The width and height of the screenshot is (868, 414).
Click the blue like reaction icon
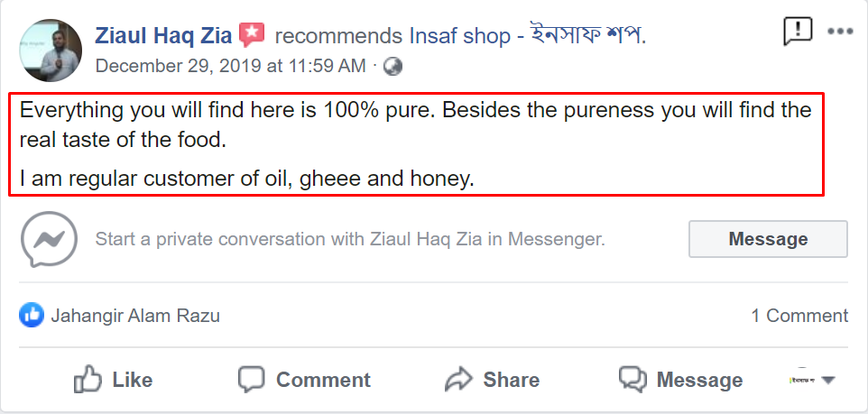click(x=32, y=316)
